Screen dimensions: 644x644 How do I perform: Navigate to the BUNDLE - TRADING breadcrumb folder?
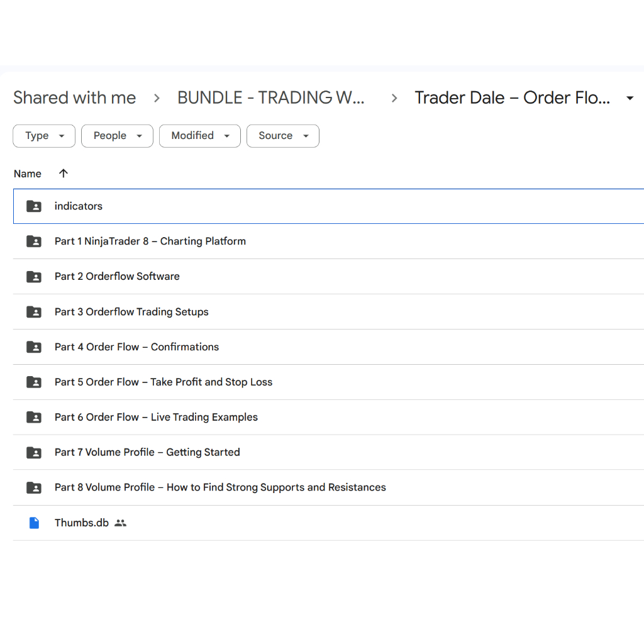click(x=270, y=97)
